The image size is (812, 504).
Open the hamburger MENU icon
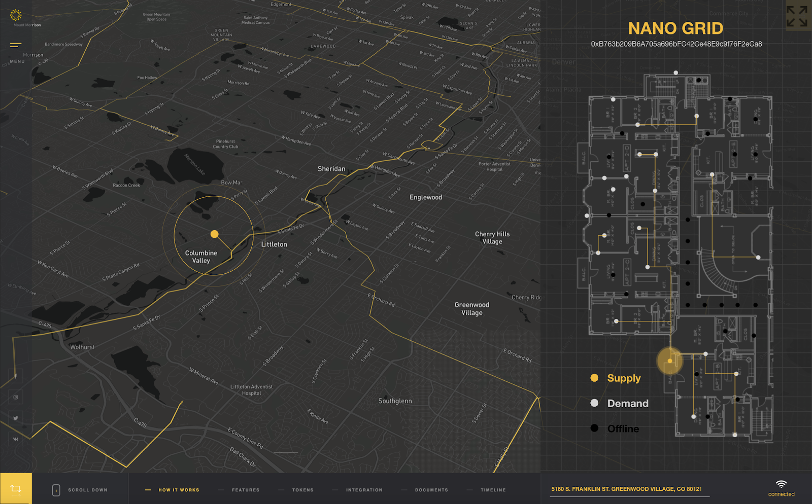[16, 45]
